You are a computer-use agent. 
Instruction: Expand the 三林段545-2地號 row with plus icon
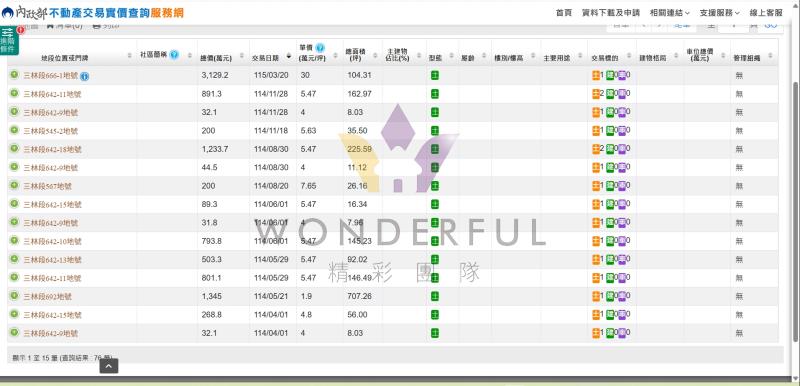pyautogui.click(x=14, y=130)
